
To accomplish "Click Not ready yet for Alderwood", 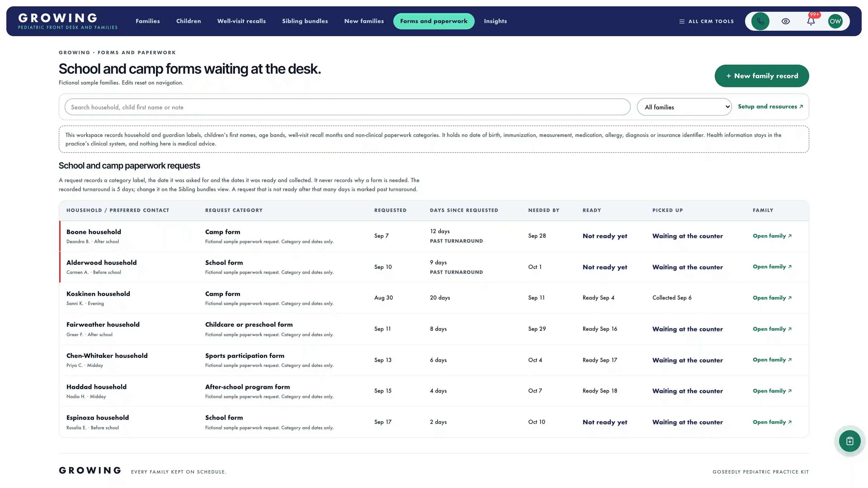I will (x=605, y=267).
